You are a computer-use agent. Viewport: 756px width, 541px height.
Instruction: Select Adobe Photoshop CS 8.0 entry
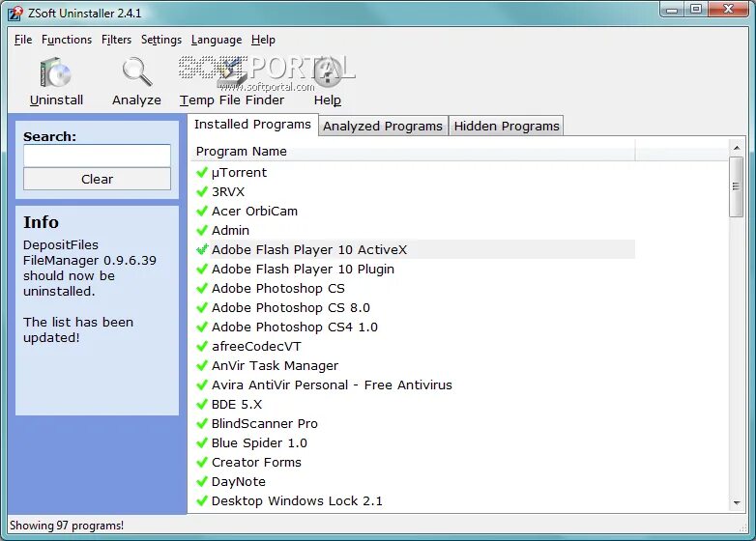(x=291, y=307)
